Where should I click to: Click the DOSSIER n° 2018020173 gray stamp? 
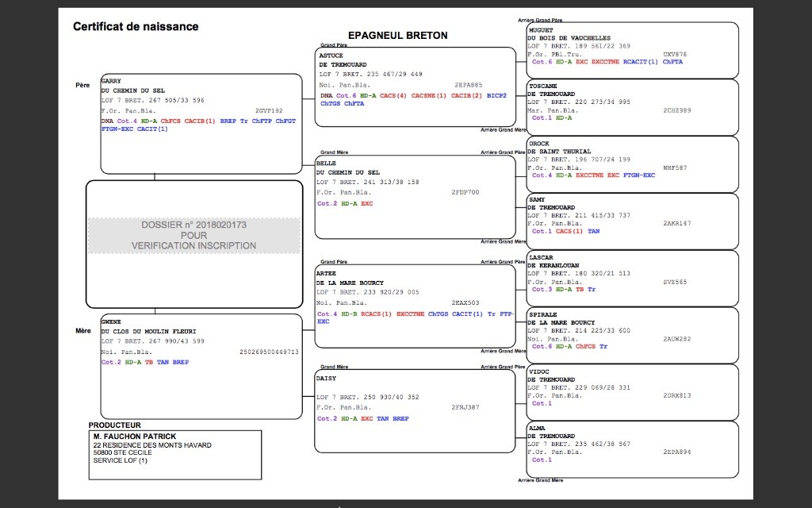pyautogui.click(x=193, y=235)
